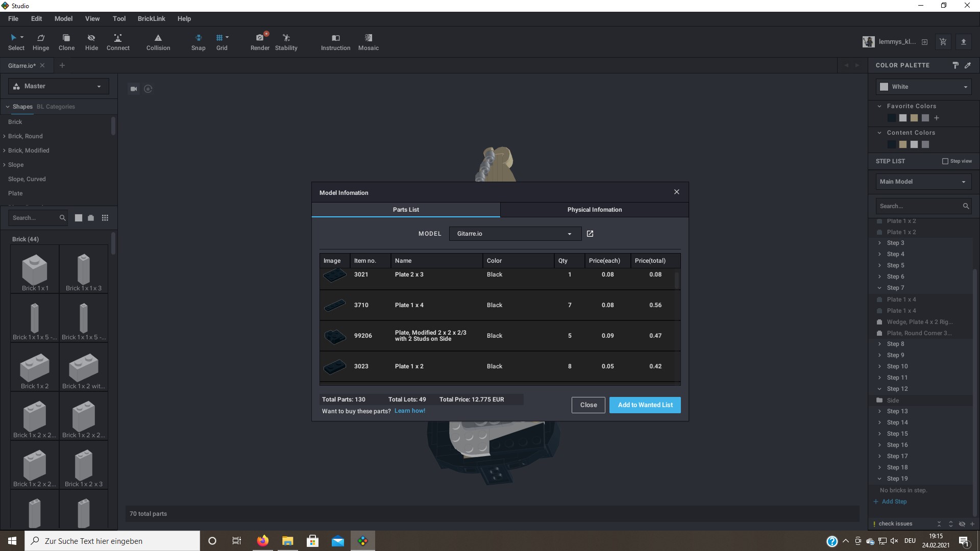Click the Connect tool icon
Image resolution: width=980 pixels, height=551 pixels.
click(118, 42)
